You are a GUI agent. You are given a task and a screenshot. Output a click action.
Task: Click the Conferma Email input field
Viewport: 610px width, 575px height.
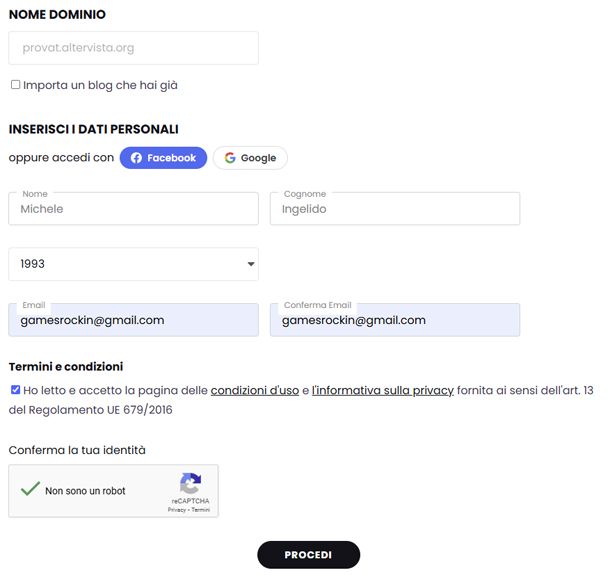pyautogui.click(x=394, y=320)
